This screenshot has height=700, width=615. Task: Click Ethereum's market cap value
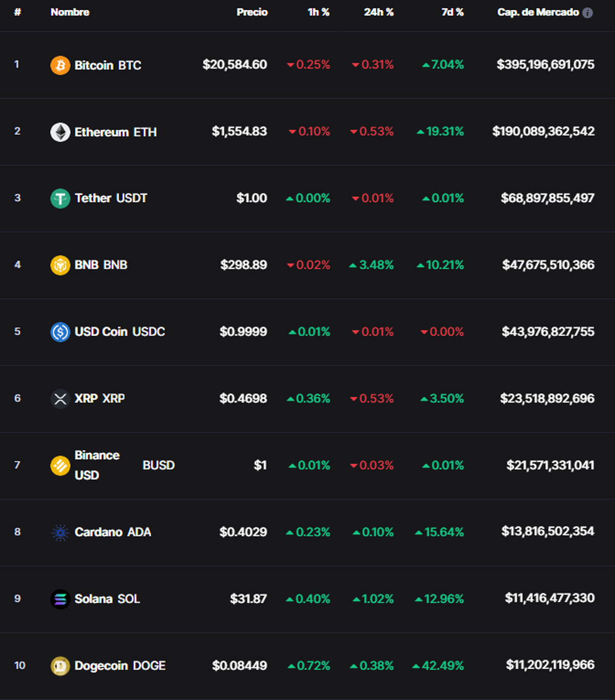[x=543, y=132]
